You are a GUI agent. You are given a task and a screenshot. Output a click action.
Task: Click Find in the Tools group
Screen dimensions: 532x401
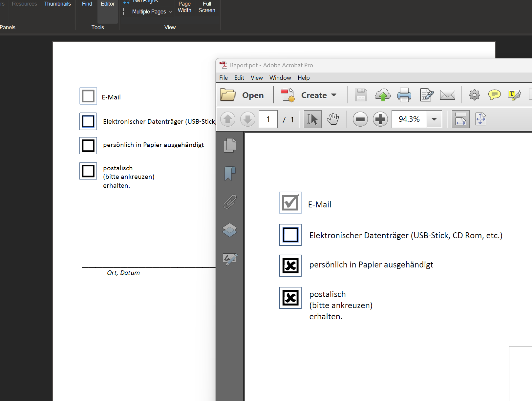pos(87,4)
